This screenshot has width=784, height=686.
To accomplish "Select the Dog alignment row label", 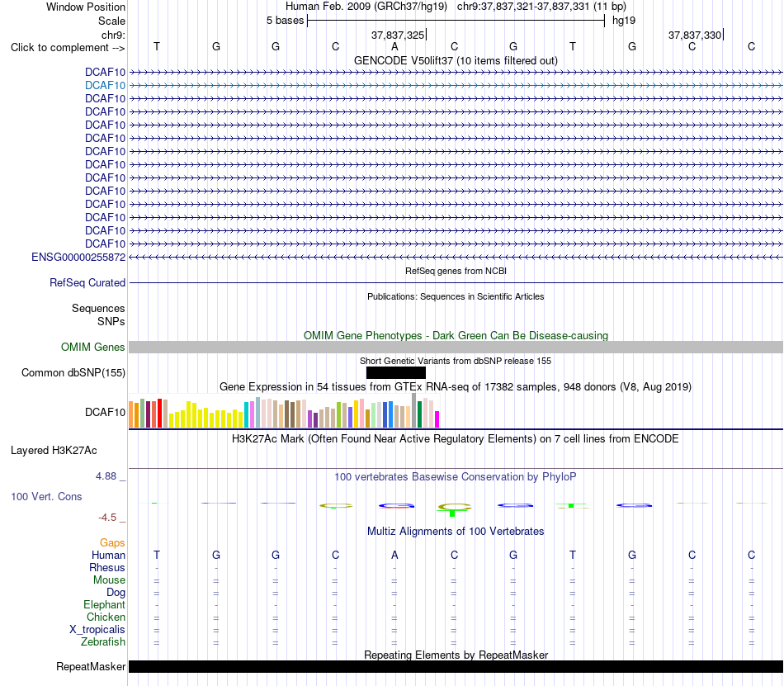I will (x=116, y=593).
